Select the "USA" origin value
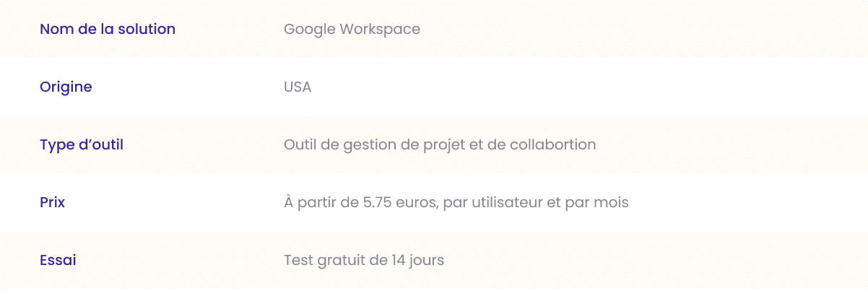Screen dimensions: 868x291 point(298,87)
